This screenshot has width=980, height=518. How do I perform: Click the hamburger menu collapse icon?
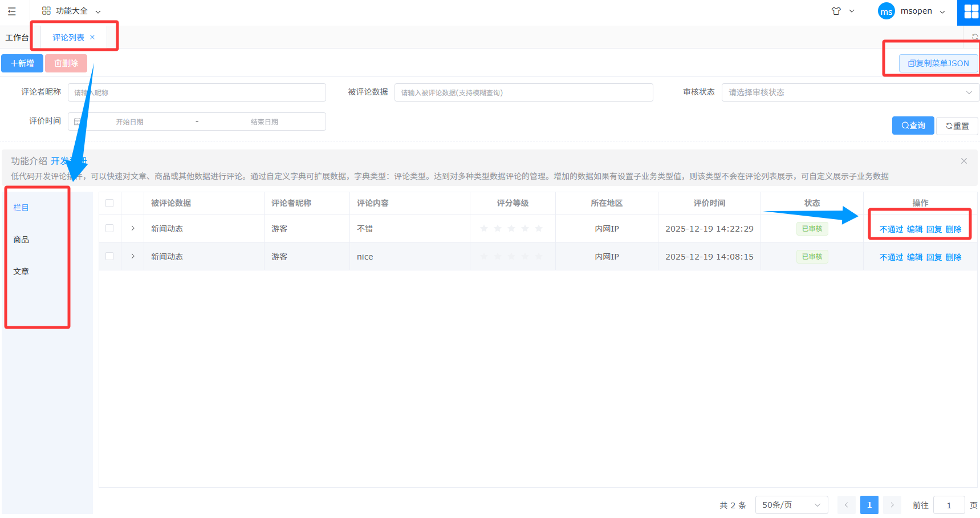point(12,11)
